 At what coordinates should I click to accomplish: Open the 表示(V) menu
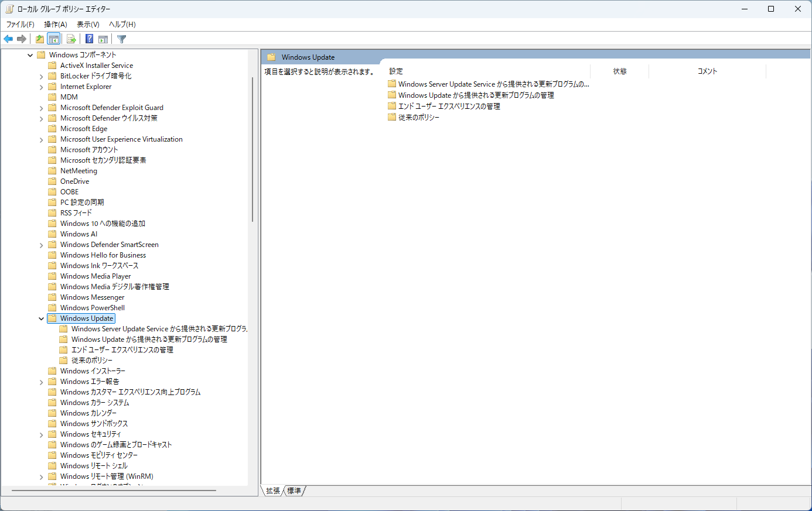88,24
